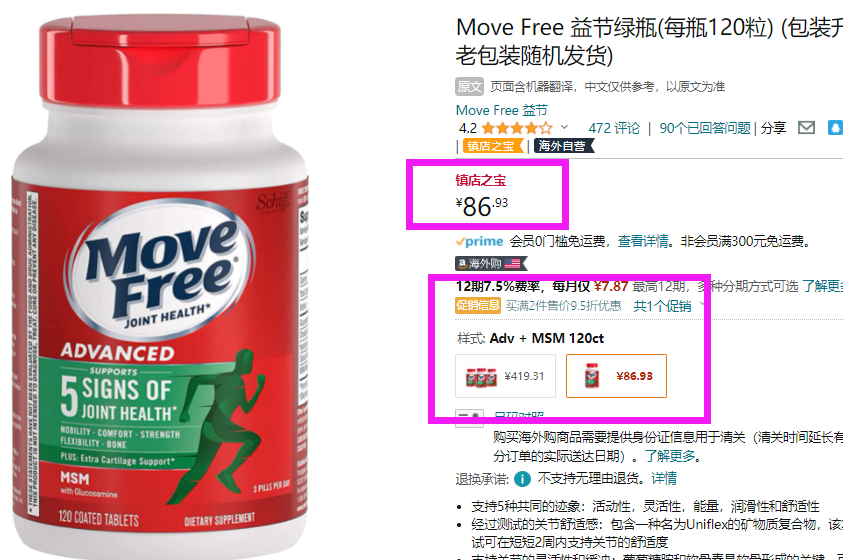Screen dimensions: 843x560
Task: Click the orange 镇店之宝 badge
Action: 492,146
